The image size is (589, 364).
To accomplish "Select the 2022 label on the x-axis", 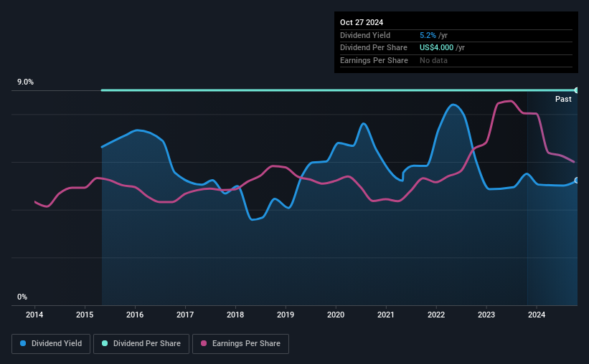I will (x=436, y=315).
